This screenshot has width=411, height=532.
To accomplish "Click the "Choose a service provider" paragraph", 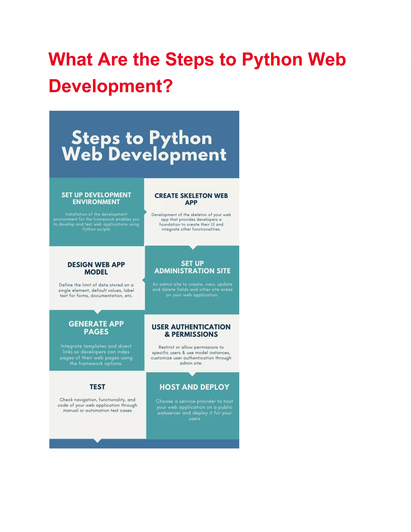I will [194, 410].
